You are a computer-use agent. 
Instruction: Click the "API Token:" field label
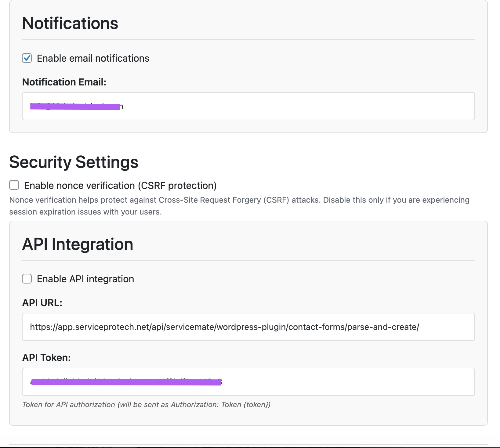pos(46,358)
